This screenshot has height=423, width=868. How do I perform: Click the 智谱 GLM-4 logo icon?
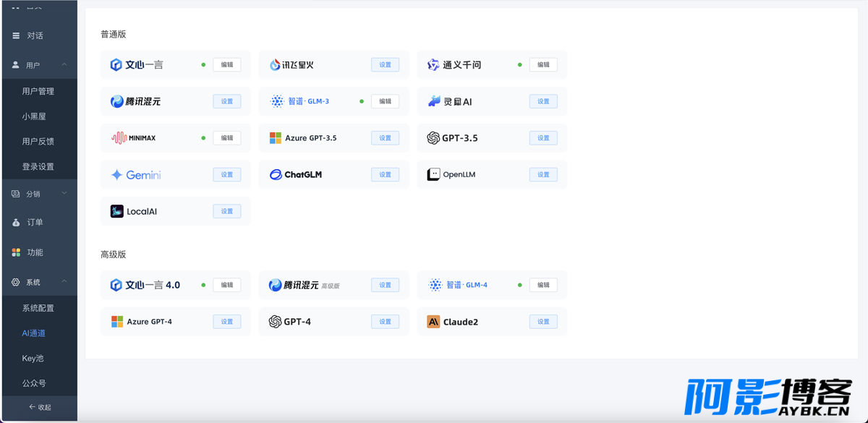(x=435, y=286)
